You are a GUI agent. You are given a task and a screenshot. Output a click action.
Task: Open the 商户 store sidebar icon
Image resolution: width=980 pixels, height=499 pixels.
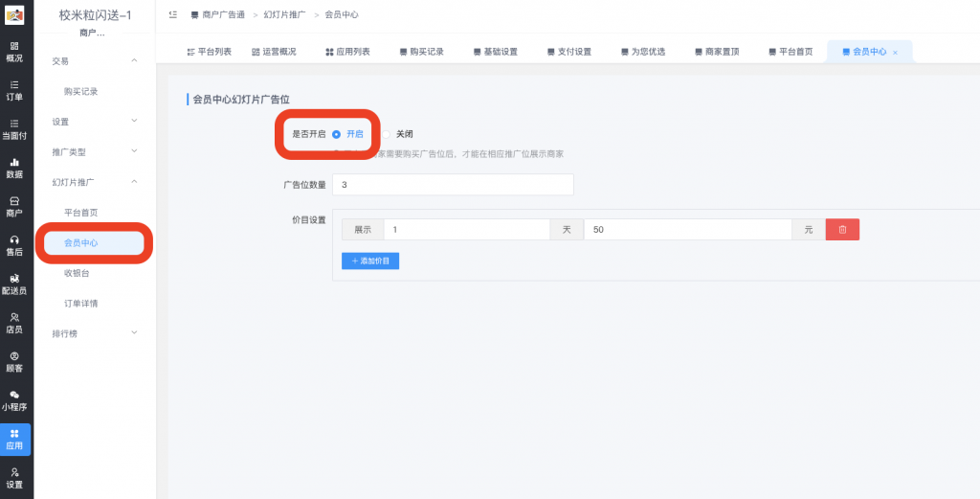[14, 207]
